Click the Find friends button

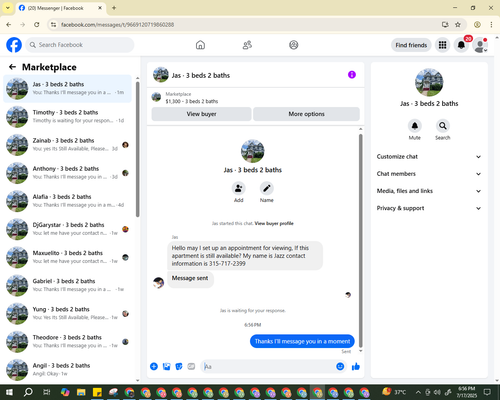point(411,45)
